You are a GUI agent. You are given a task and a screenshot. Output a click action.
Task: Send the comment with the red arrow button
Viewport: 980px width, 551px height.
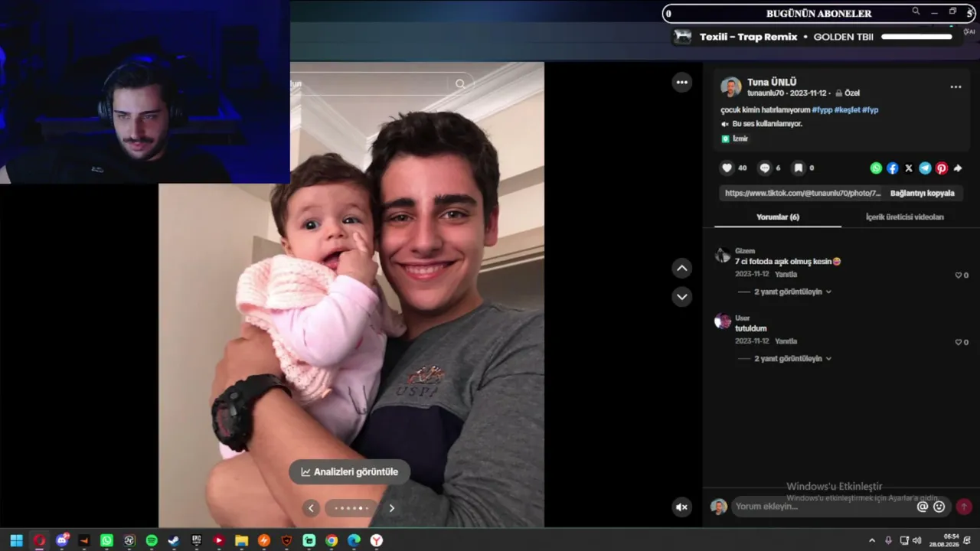[x=964, y=507]
